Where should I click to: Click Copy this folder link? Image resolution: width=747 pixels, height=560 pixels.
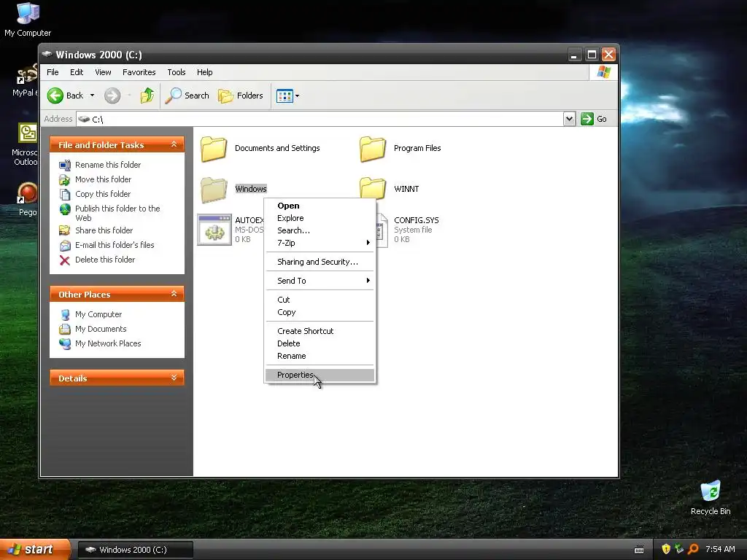coord(103,194)
